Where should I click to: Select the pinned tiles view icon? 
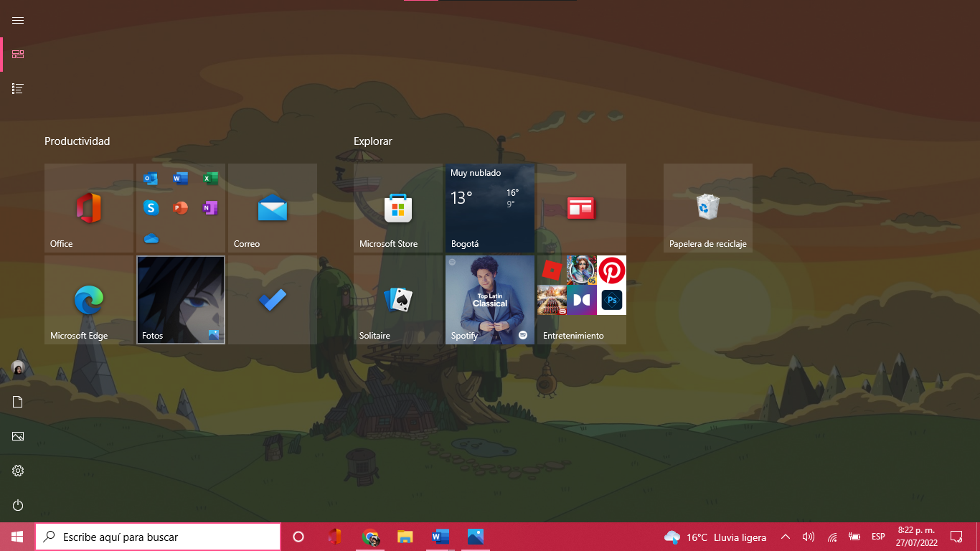[18, 55]
